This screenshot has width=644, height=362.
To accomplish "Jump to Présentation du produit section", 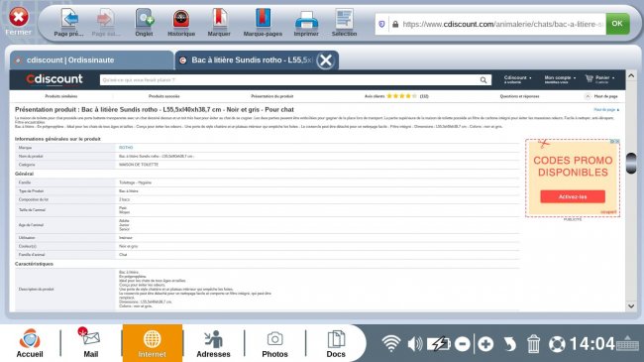I will pos(271,96).
